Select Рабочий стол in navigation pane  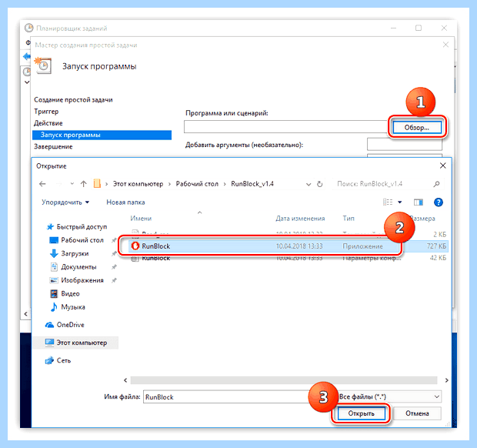click(82, 240)
